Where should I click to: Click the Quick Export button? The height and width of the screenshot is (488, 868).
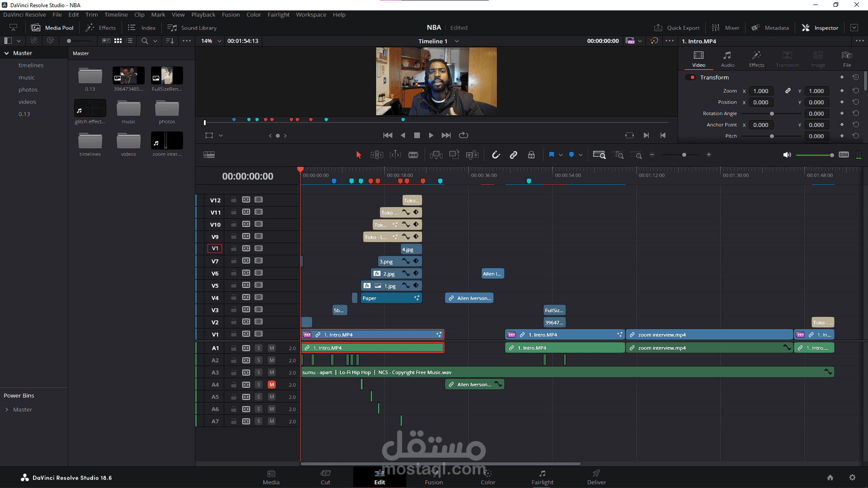click(677, 28)
